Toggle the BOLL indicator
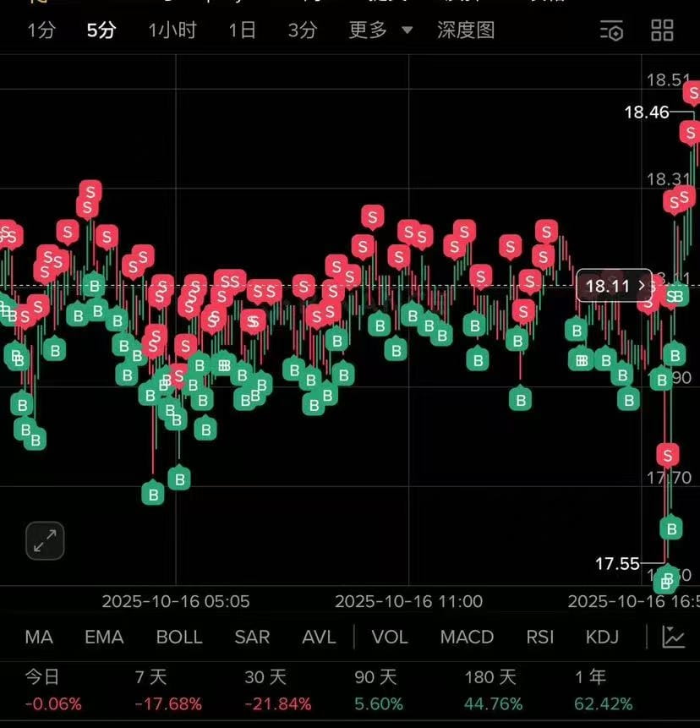This screenshot has width=700, height=728. [179, 637]
